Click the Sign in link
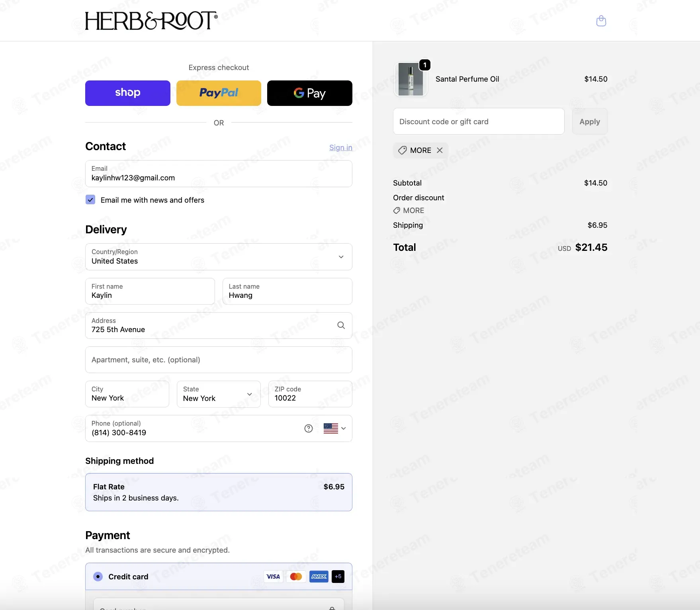 point(341,148)
